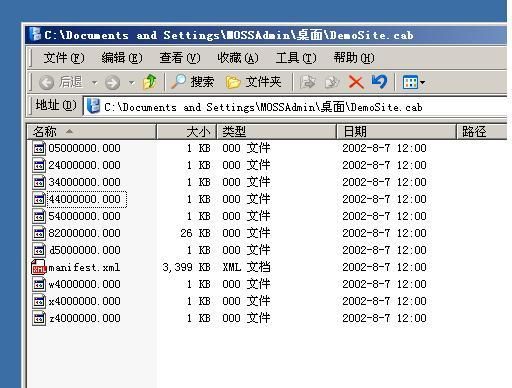Screen dimensions: 512x388
Task: Select the file name x4000000.000
Action: [x=85, y=301]
